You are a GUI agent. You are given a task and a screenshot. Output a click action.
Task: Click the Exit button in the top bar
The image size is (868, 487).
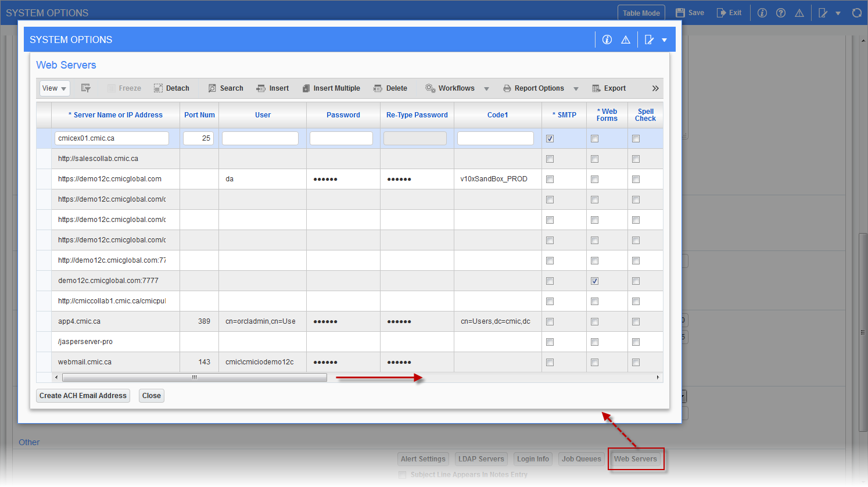tap(729, 13)
